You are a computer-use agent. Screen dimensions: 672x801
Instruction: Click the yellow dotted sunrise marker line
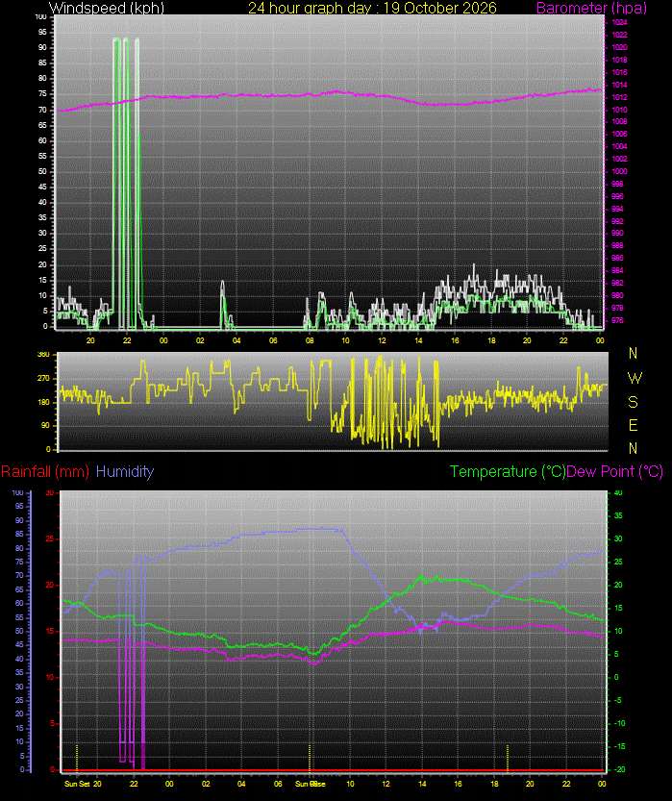310,758
